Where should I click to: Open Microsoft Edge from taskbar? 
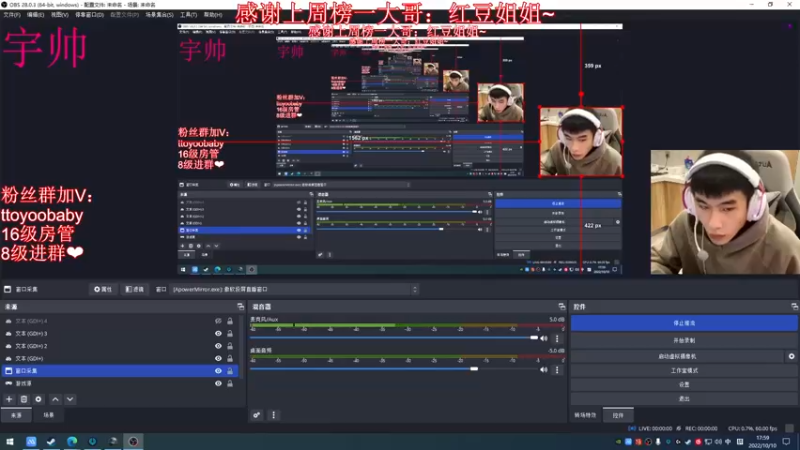pos(72,441)
